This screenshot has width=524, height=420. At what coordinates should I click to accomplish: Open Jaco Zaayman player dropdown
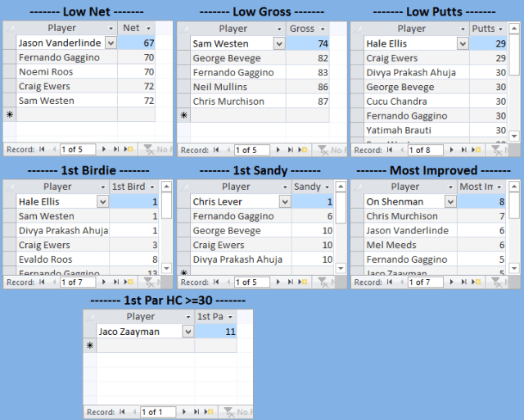click(187, 332)
